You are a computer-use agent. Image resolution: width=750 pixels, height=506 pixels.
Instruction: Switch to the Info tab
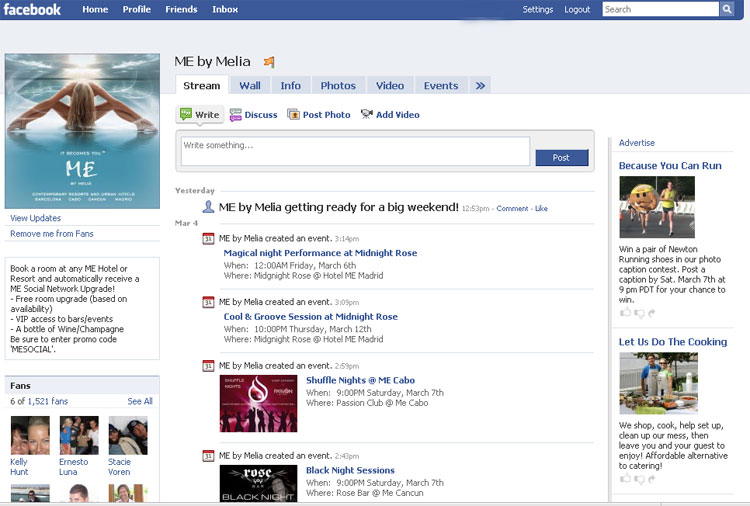[x=290, y=86]
